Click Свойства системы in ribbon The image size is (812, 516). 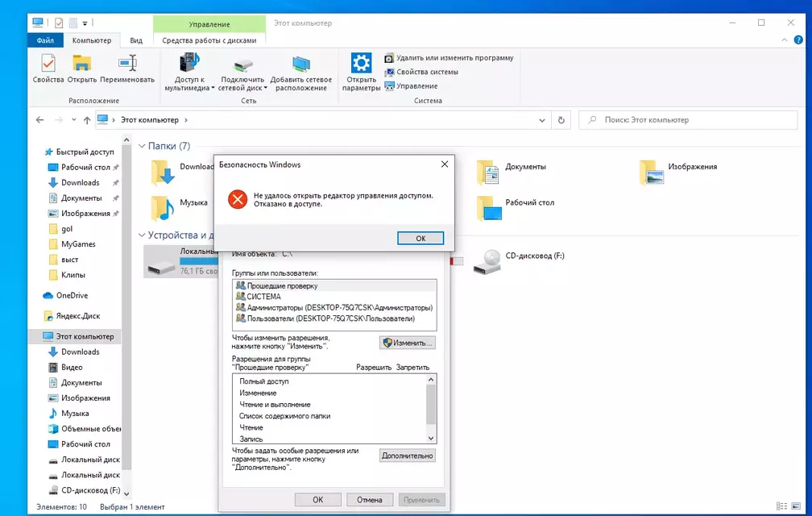pos(421,72)
